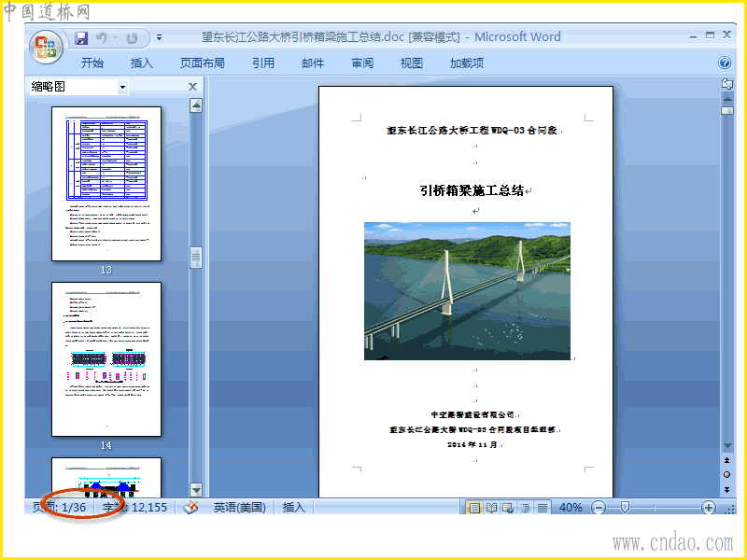The width and height of the screenshot is (747, 560).
Task: Save the document with the floppy icon
Action: click(81, 37)
